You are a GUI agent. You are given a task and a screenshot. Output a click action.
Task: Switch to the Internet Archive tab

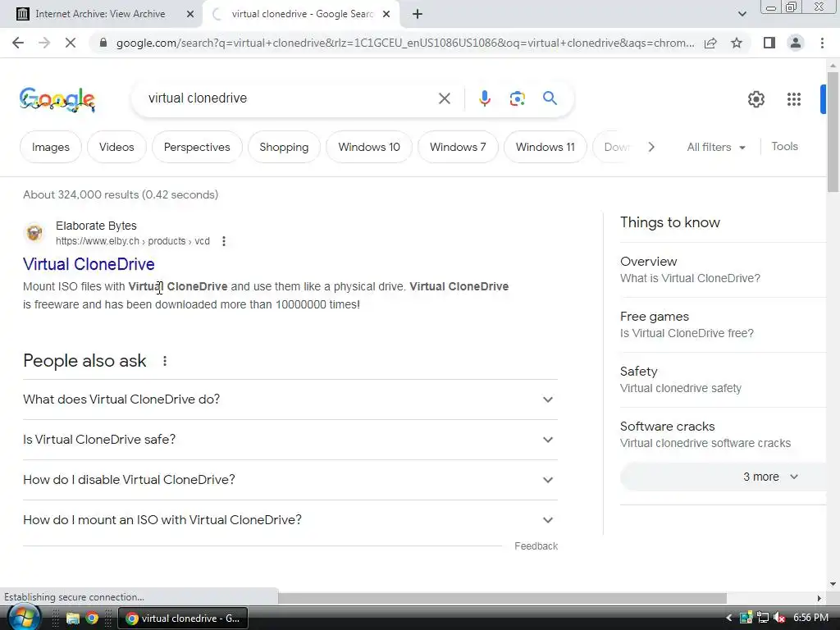coord(100,14)
